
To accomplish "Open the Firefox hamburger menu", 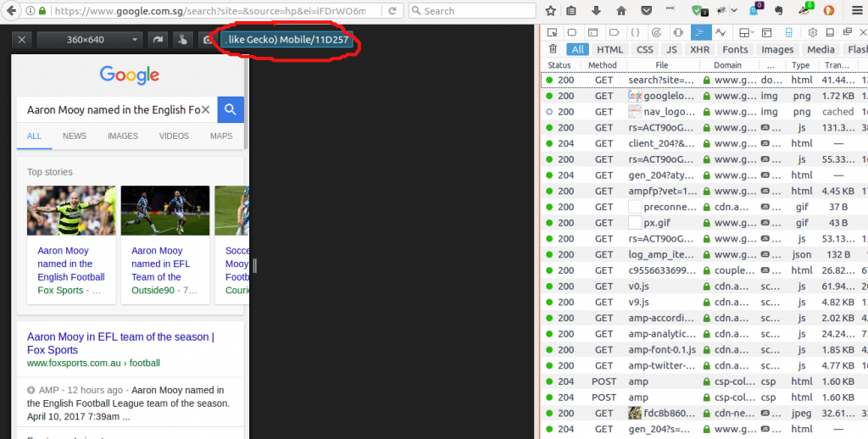I will (x=856, y=10).
